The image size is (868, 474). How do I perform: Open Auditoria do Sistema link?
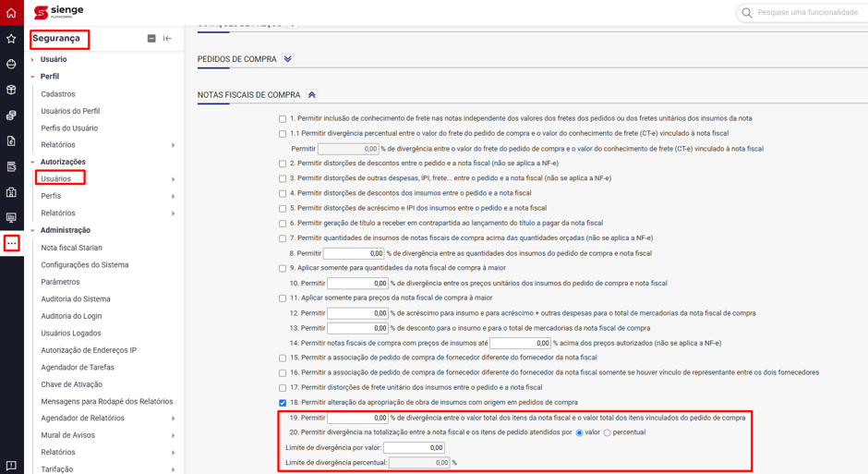tap(76, 299)
